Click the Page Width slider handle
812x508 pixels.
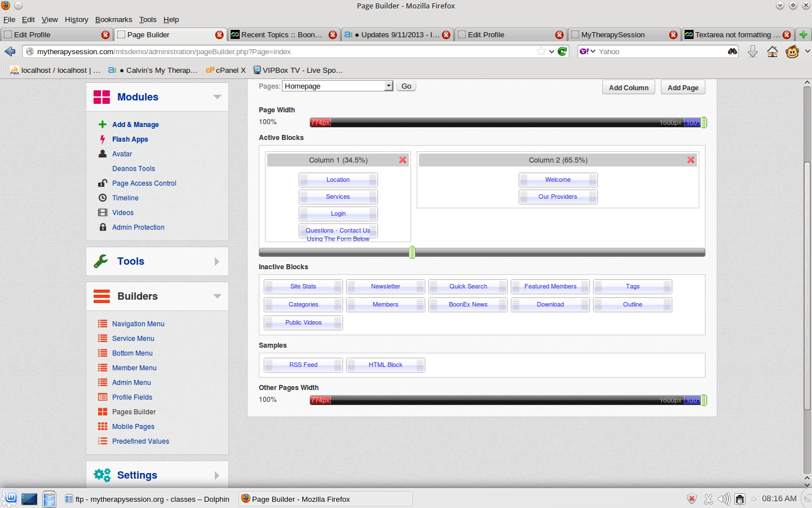point(703,122)
